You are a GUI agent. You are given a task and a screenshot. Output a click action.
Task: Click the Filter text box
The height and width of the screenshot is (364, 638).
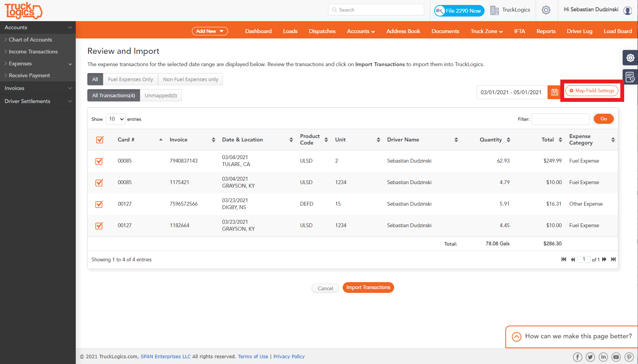coord(560,119)
